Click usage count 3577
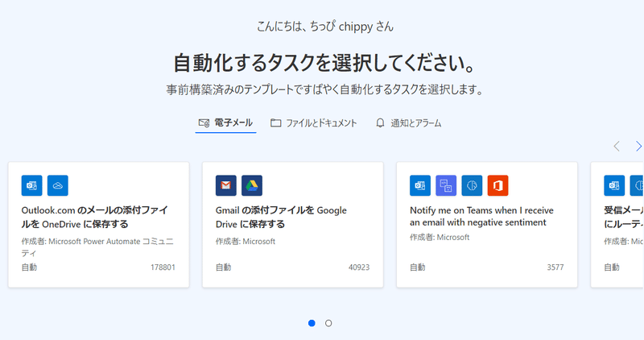The width and height of the screenshot is (644, 340). point(555,267)
